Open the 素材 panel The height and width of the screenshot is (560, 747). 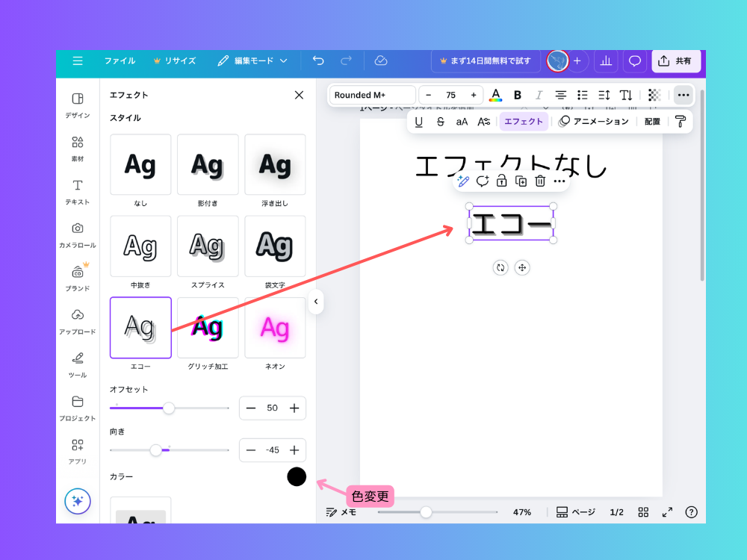78,147
